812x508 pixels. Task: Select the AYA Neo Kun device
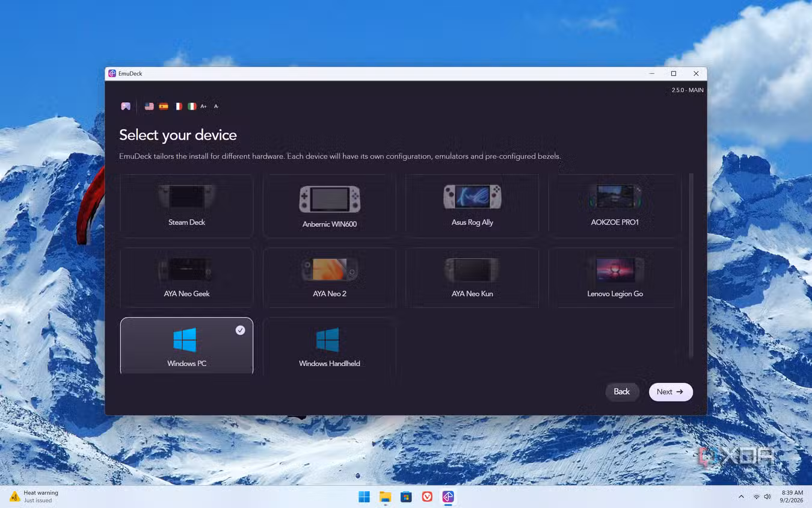click(x=472, y=278)
